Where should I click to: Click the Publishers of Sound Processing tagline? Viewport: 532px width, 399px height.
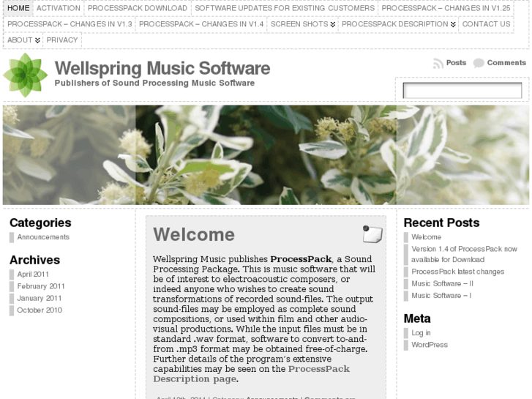[x=154, y=83]
